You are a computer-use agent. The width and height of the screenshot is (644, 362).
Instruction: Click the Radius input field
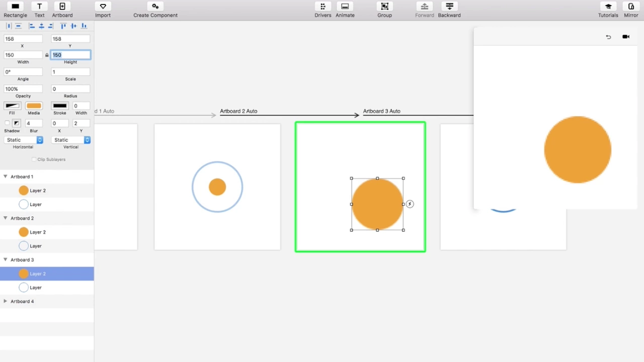70,89
